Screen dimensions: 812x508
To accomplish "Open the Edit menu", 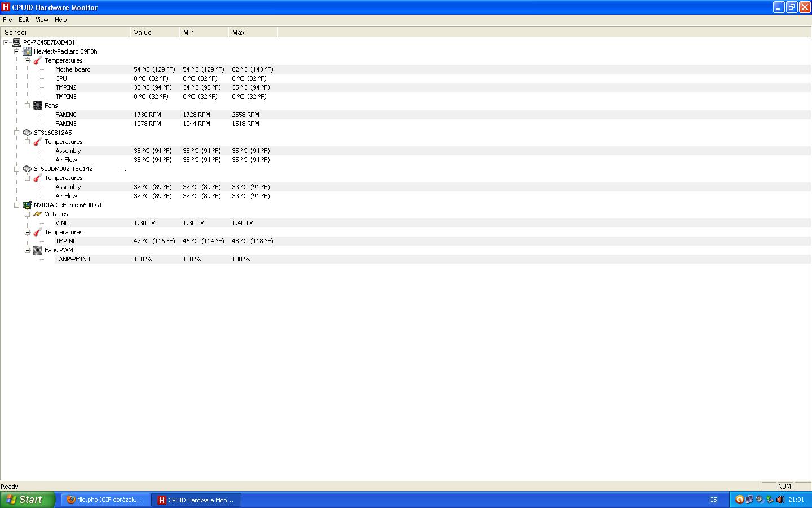I will (x=24, y=20).
